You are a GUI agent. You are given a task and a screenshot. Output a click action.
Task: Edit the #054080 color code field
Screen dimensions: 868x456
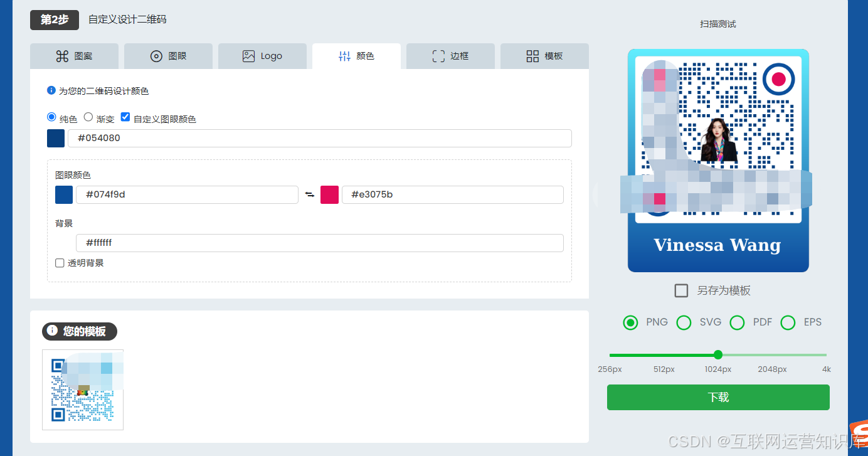coord(320,138)
